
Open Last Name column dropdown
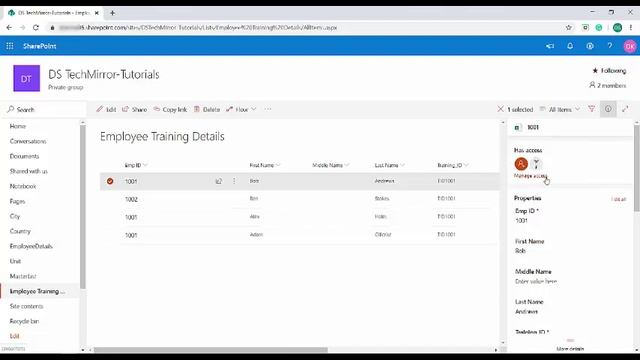389,165
